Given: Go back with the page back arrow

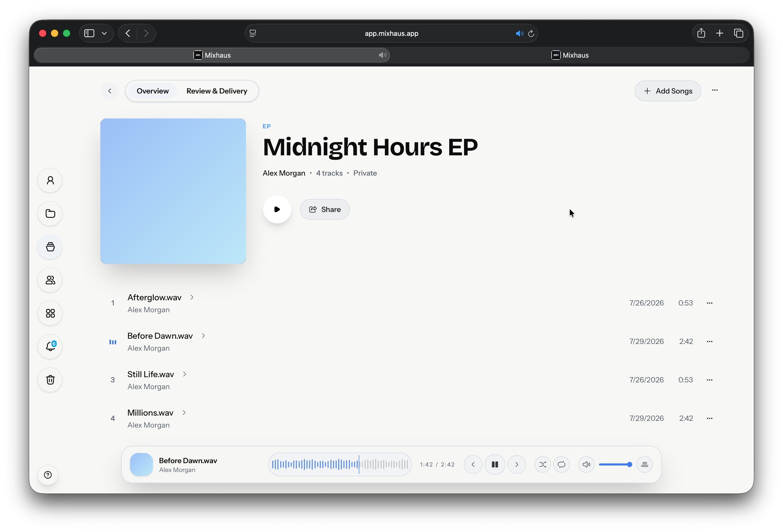Looking at the screenshot, I should pyautogui.click(x=110, y=91).
